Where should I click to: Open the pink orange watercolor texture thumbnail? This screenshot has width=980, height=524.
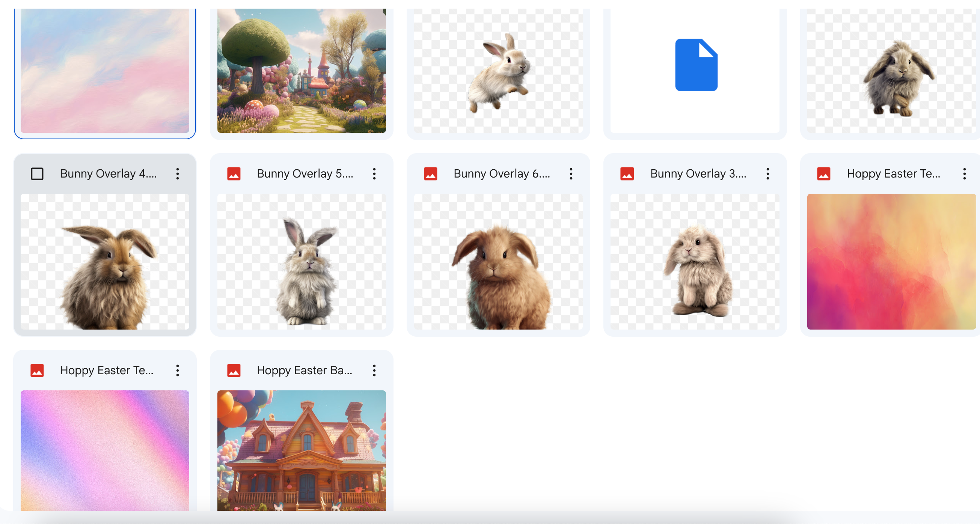(891, 262)
